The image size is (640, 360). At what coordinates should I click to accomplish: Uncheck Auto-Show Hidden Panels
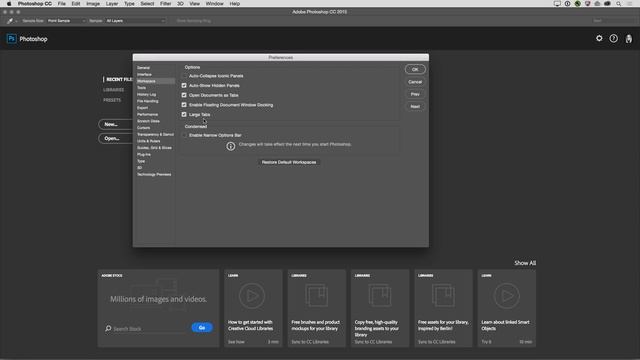(184, 85)
